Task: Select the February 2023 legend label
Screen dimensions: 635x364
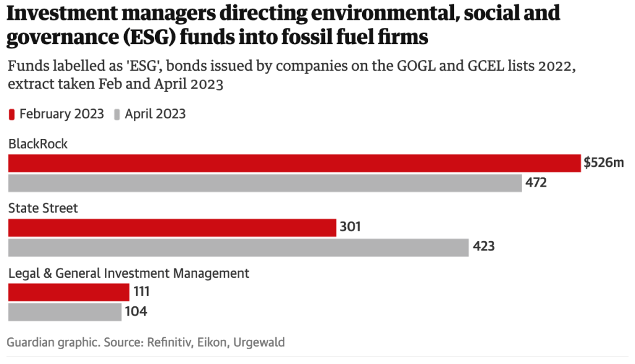Action: [x=61, y=114]
